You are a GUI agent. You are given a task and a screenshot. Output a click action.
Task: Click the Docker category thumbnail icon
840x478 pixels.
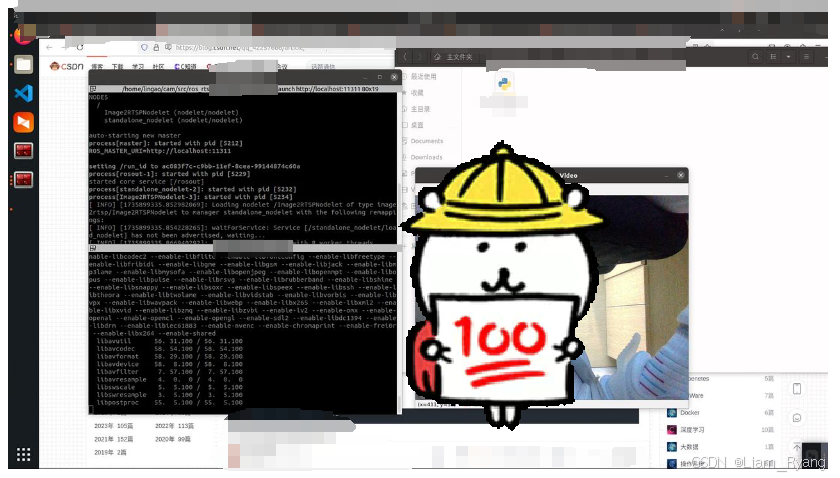pos(672,413)
